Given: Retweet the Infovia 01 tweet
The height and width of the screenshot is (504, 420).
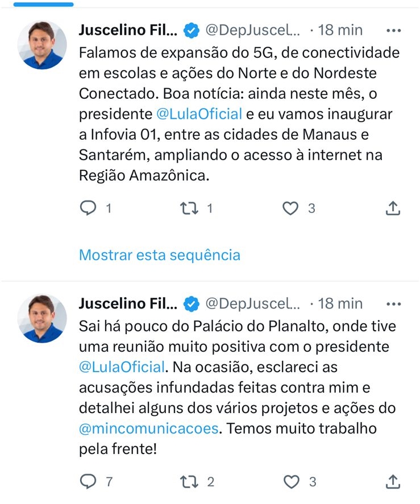Looking at the screenshot, I should 188,209.
